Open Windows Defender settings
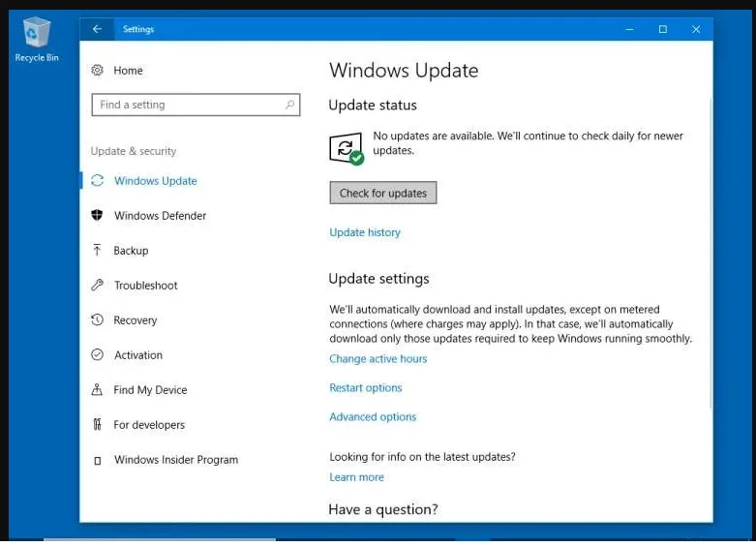 160,215
